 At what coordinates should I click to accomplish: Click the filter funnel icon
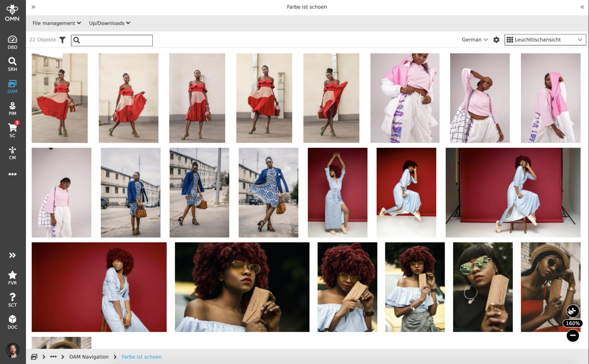coord(62,40)
